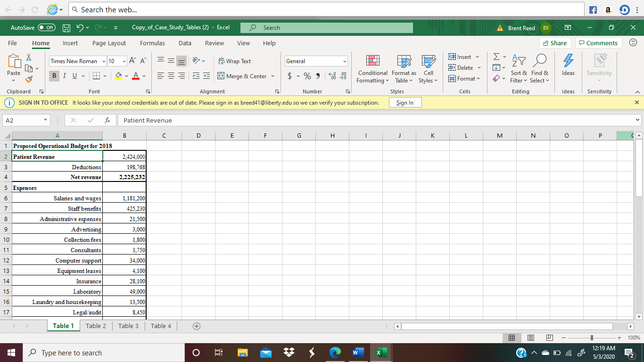This screenshot has height=362, width=644.
Task: Click the Format cells button
Action: pos(464,78)
